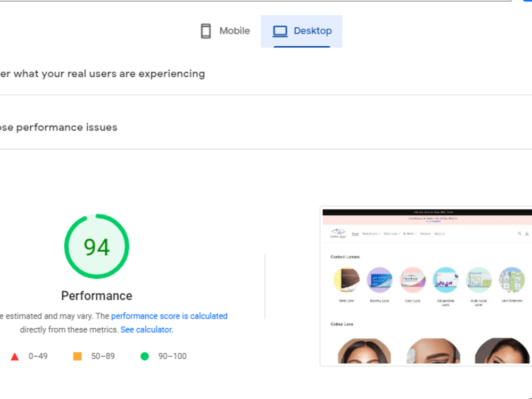Click the green circle 90–100 legend icon
The image size is (532, 399).
click(145, 356)
